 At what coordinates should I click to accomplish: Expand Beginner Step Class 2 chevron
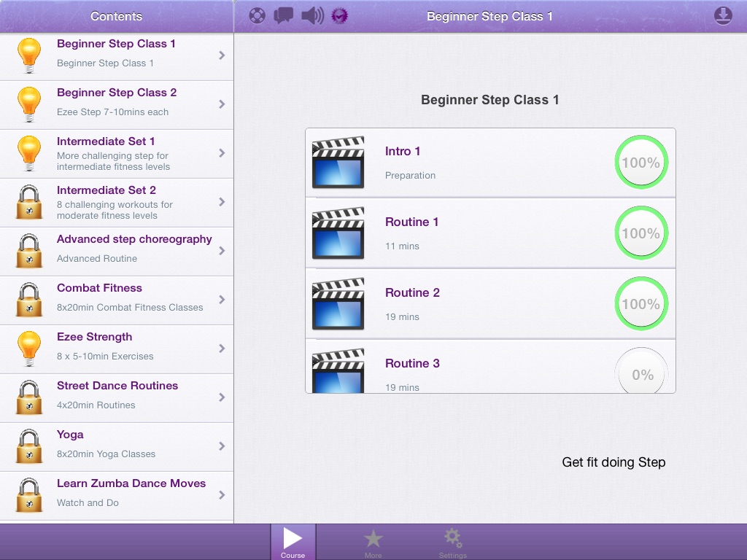pyautogui.click(x=222, y=104)
